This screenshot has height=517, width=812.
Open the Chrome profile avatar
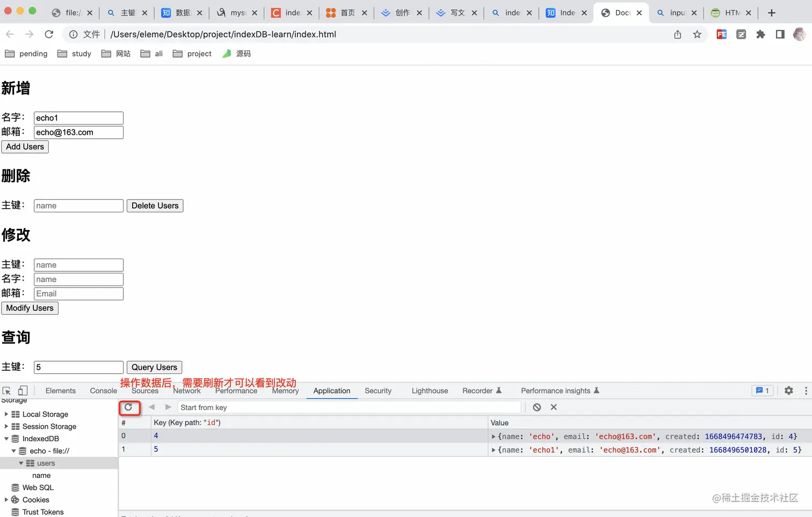800,34
